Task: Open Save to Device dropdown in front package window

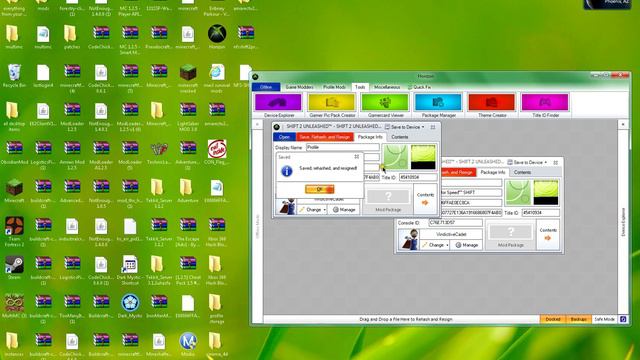Action: (x=404, y=127)
